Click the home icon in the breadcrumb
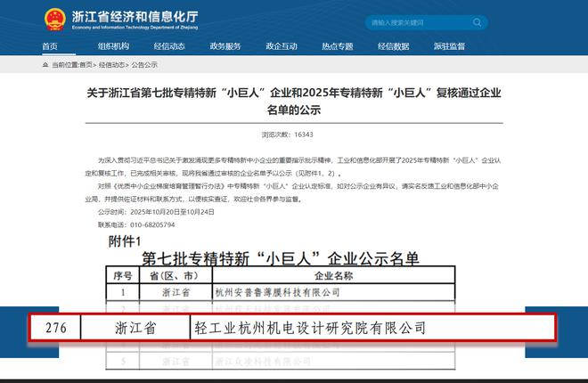The height and width of the screenshot is (383, 588). click(45, 65)
